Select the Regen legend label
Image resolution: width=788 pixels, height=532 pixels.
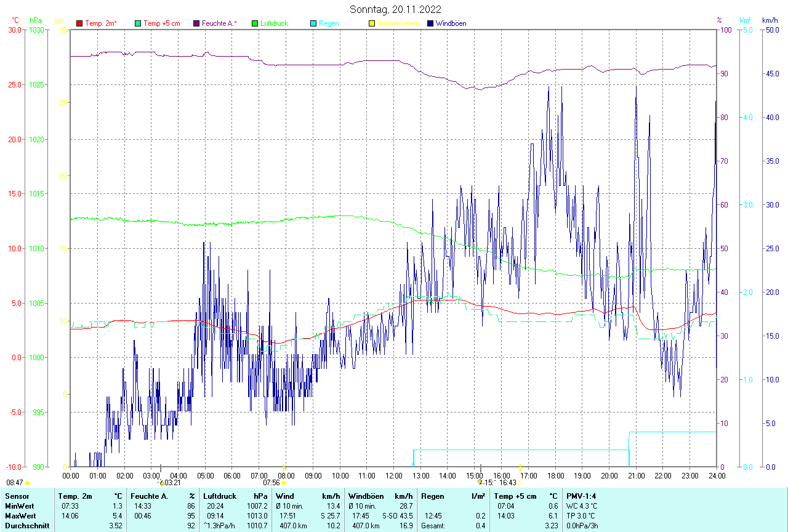[329, 23]
